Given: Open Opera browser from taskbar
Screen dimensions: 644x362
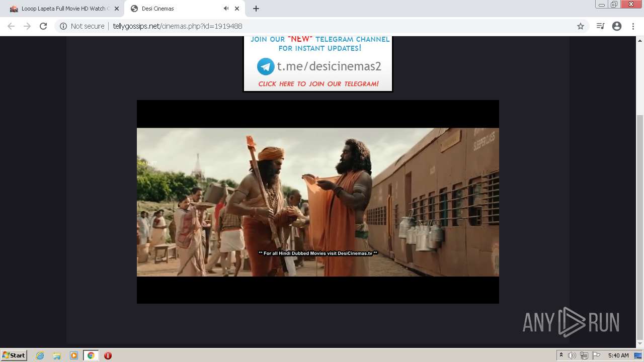Looking at the screenshot, I should pos(108,355).
